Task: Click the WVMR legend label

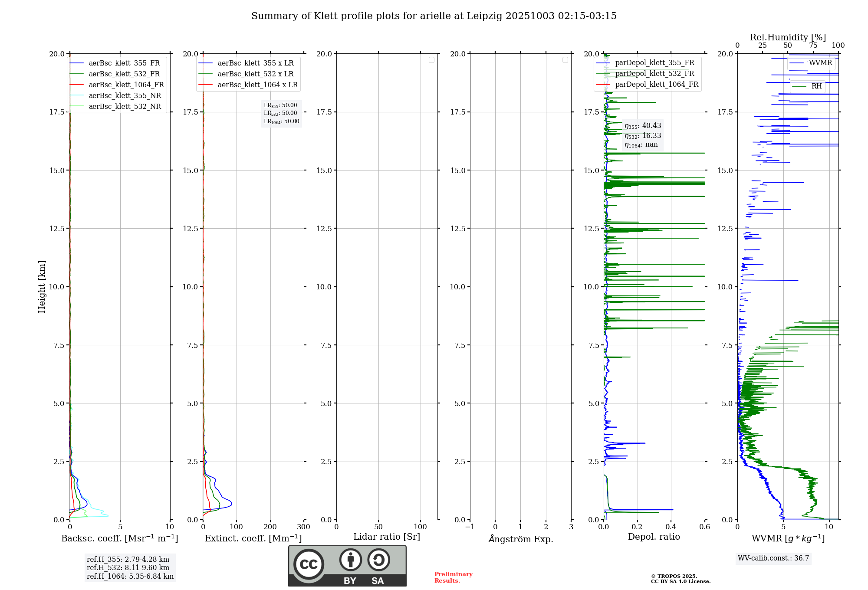Action: tap(820, 63)
